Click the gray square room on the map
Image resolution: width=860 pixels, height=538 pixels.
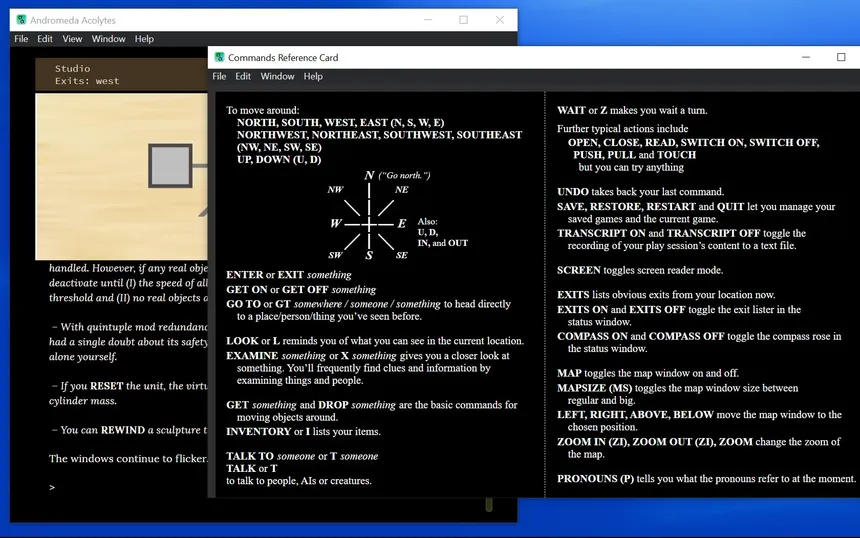click(170, 166)
